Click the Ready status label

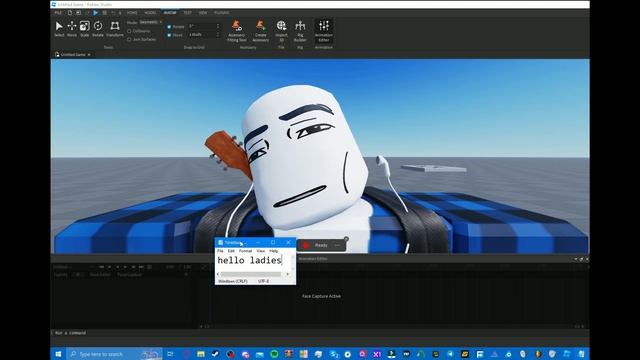pyautogui.click(x=321, y=245)
